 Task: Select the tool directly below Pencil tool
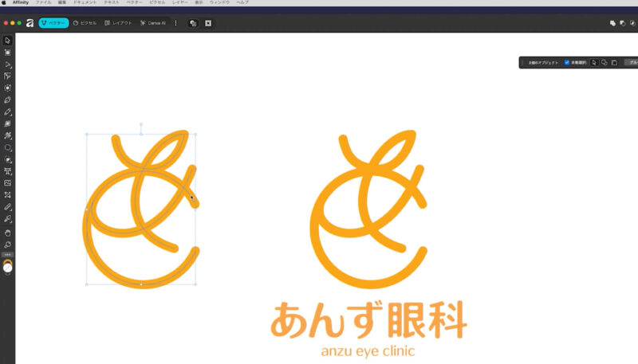(7, 124)
